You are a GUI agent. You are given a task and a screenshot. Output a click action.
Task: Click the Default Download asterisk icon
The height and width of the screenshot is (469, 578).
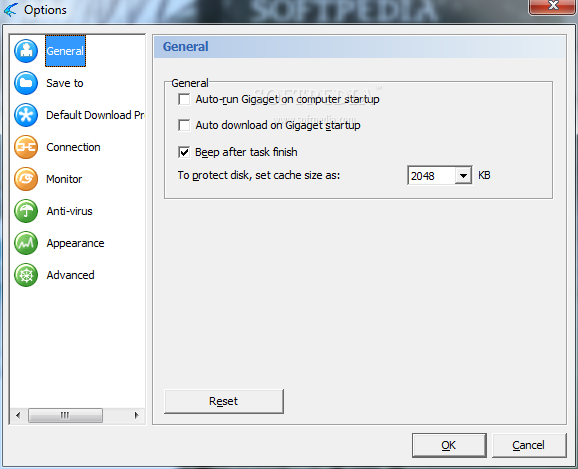click(x=26, y=115)
